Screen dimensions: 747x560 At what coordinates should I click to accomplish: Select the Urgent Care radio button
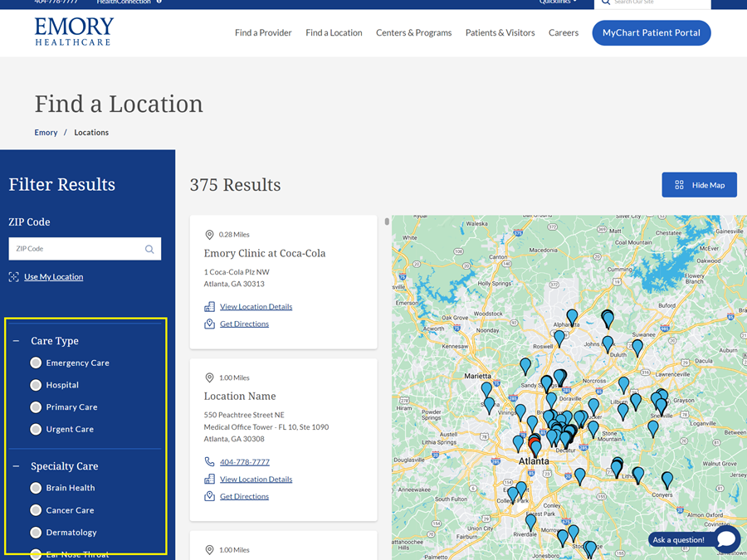(36, 429)
